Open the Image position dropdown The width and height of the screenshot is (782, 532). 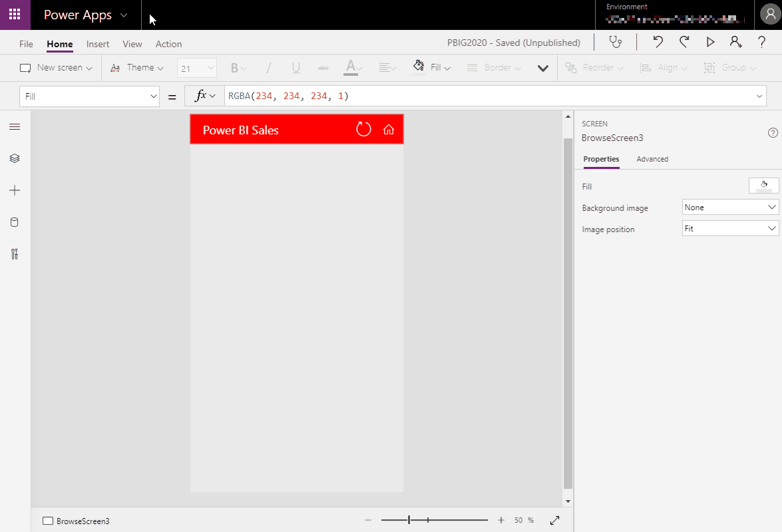pos(730,229)
